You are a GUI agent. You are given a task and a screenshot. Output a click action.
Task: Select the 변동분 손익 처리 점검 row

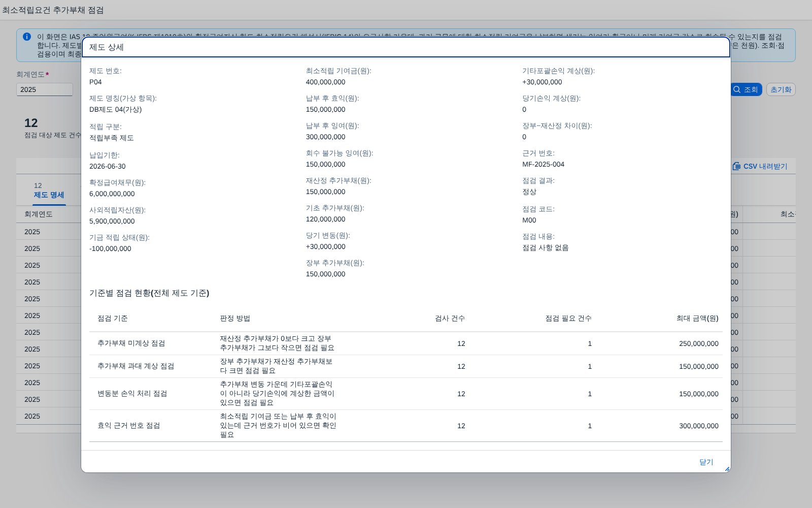point(406,394)
